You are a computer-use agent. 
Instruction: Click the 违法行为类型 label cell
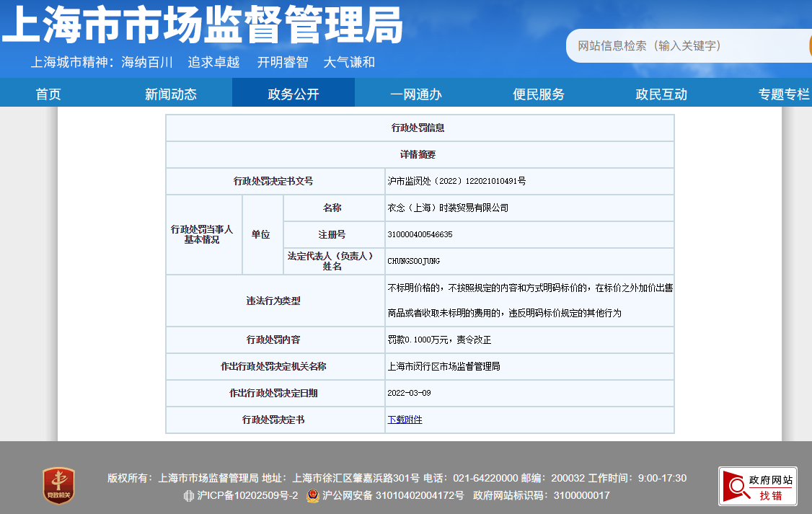coord(275,301)
